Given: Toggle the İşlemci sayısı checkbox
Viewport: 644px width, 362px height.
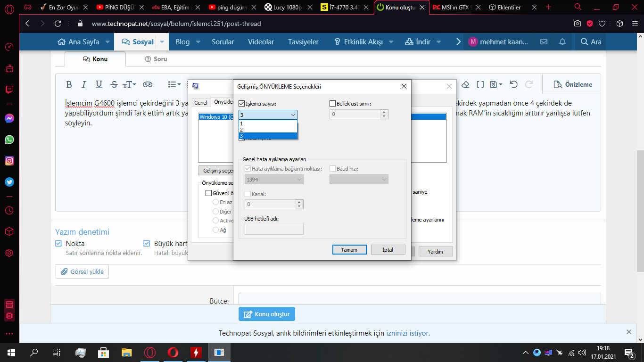Looking at the screenshot, I should coord(242,103).
